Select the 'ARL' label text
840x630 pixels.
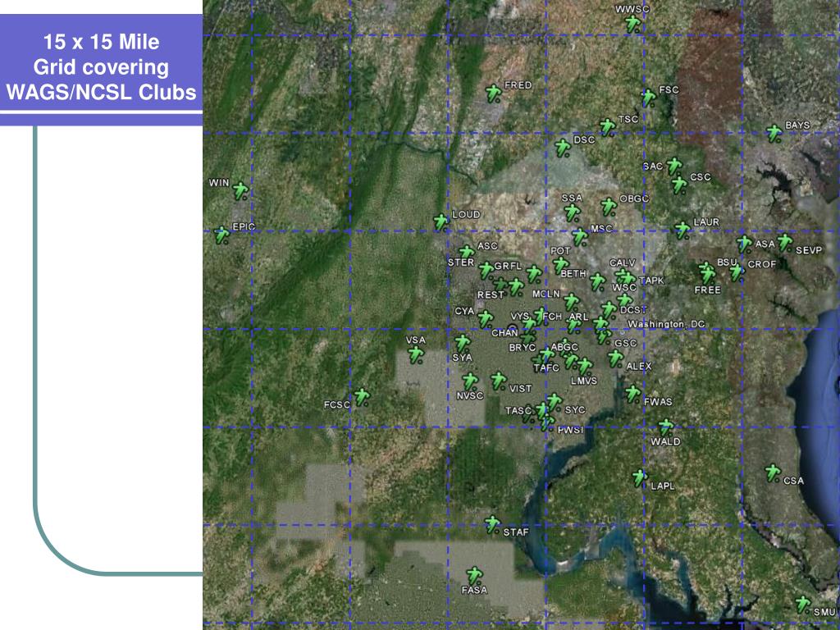[578, 317]
